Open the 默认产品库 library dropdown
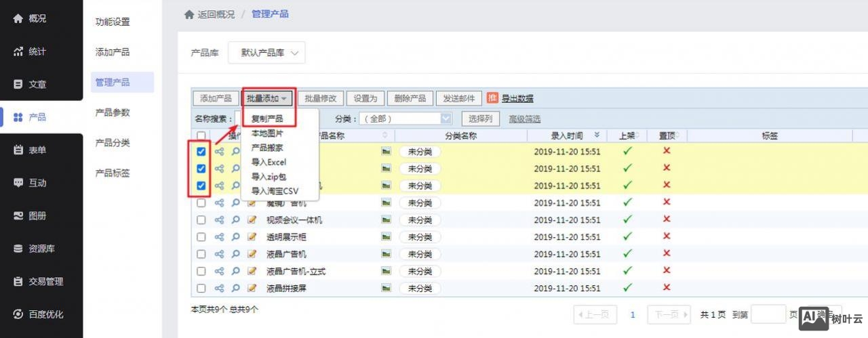 tap(267, 53)
